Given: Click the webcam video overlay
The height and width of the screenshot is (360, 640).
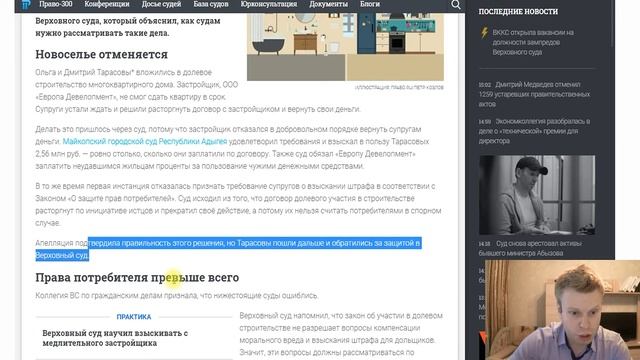Looking at the screenshot, I should point(562,310).
